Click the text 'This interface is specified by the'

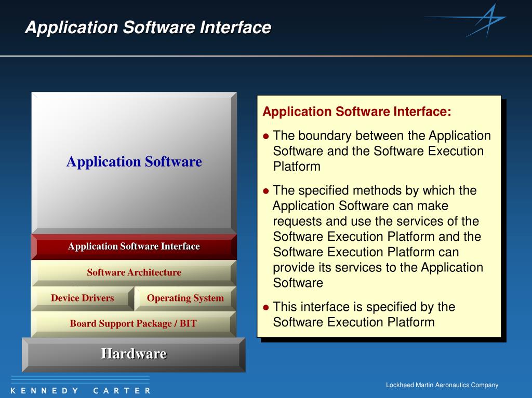[364, 307]
